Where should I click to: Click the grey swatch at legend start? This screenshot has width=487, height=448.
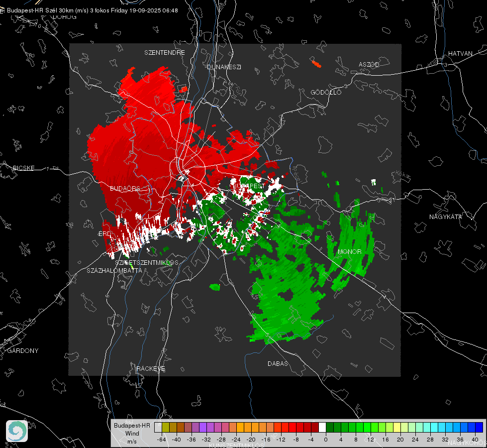pyautogui.click(x=158, y=427)
